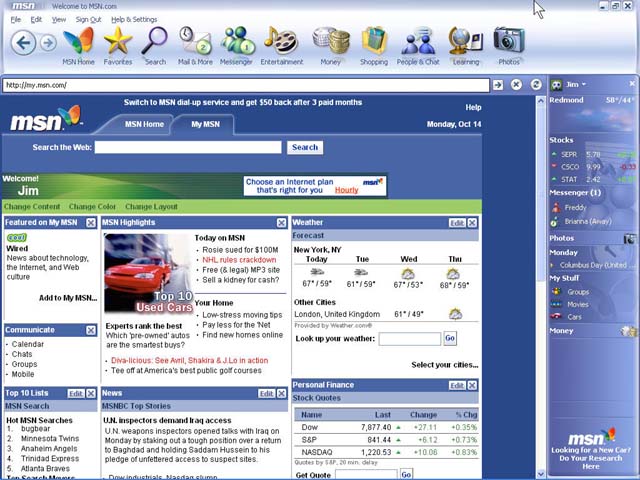The image size is (640, 480).
Task: Stop loading with the X button
Action: pos(516,84)
